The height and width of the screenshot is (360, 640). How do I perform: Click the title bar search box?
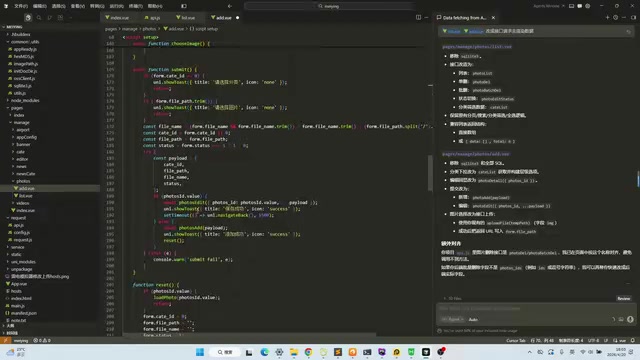(329, 6)
